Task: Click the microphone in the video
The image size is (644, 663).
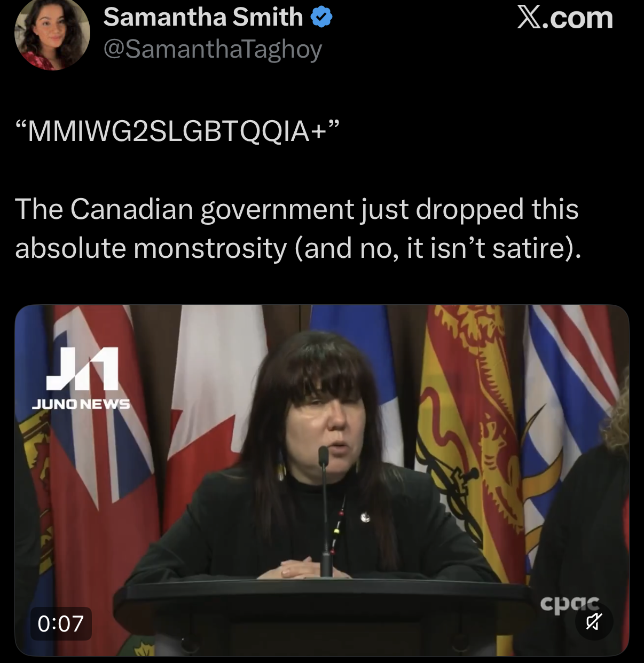Action: tap(324, 511)
